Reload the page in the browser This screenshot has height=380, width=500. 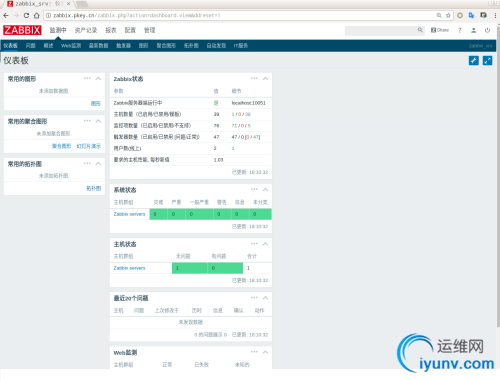pyautogui.click(x=26, y=15)
